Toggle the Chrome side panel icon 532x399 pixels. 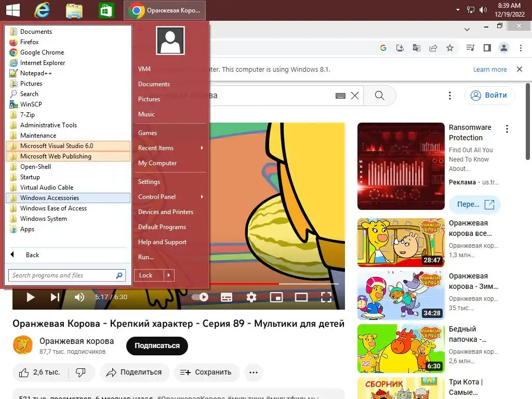(487, 48)
